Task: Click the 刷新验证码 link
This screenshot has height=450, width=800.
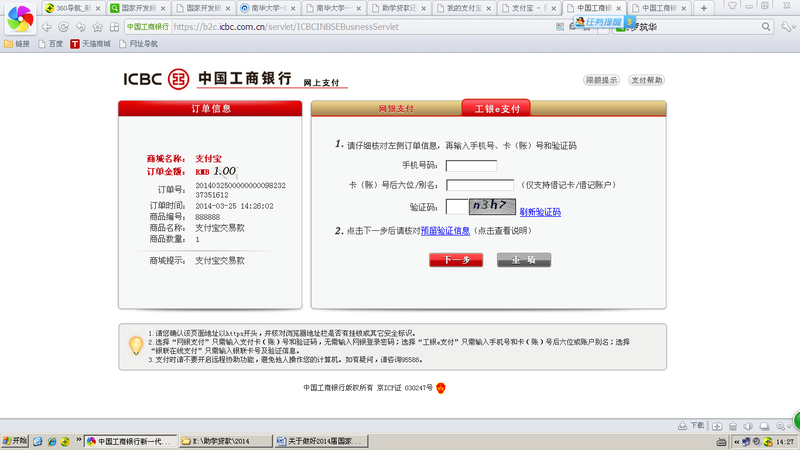Action: (540, 212)
